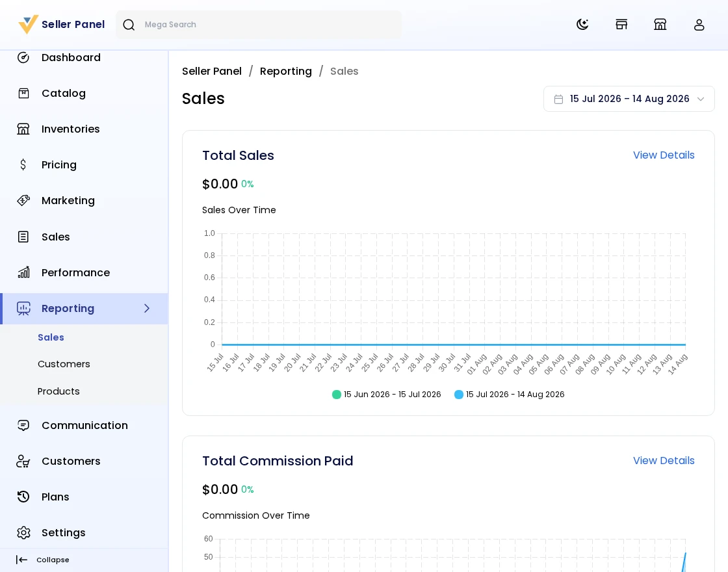Select Products under Reporting submenu
This screenshot has width=728, height=572.
tap(58, 391)
